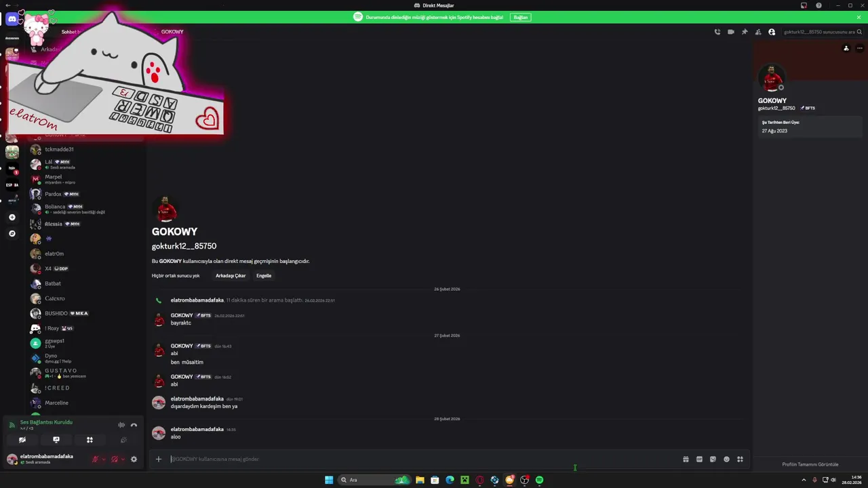Unmute microphone toggle in user panel

point(96,459)
